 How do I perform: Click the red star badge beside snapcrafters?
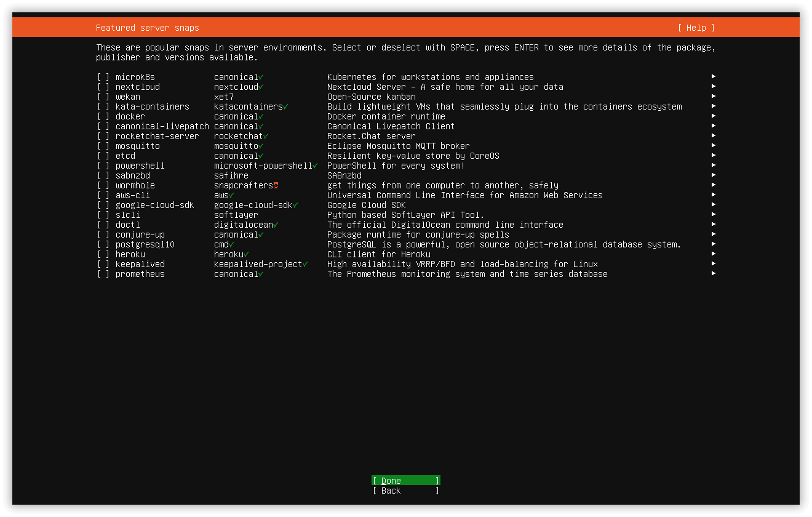point(276,185)
